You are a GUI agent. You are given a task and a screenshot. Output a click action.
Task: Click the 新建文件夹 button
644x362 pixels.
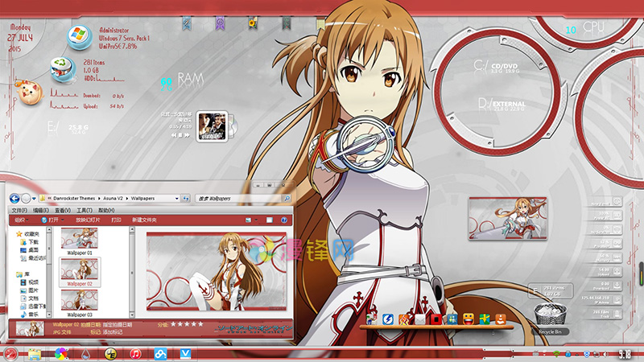pyautogui.click(x=144, y=220)
